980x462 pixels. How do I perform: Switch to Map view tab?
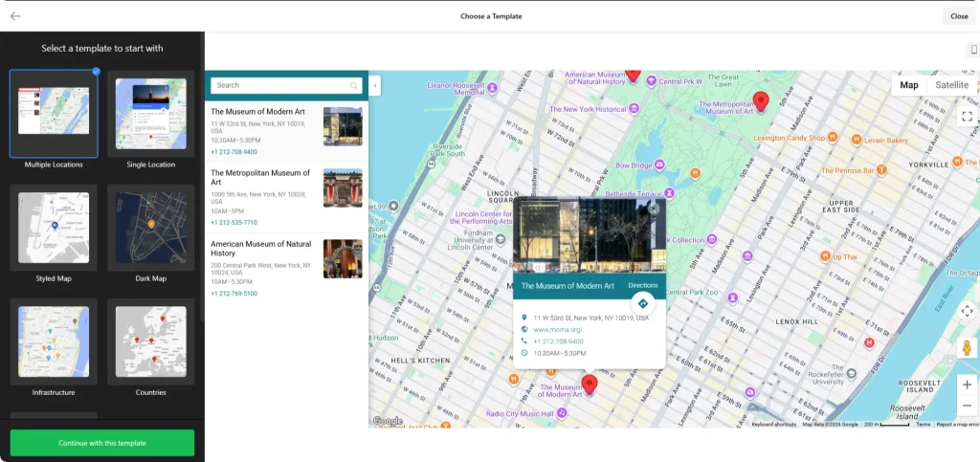(909, 85)
